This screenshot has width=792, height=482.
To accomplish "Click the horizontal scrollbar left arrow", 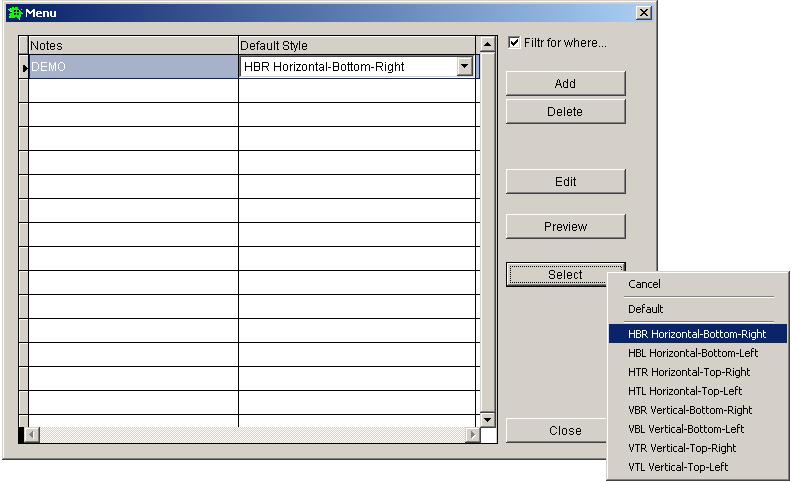I will 31,435.
